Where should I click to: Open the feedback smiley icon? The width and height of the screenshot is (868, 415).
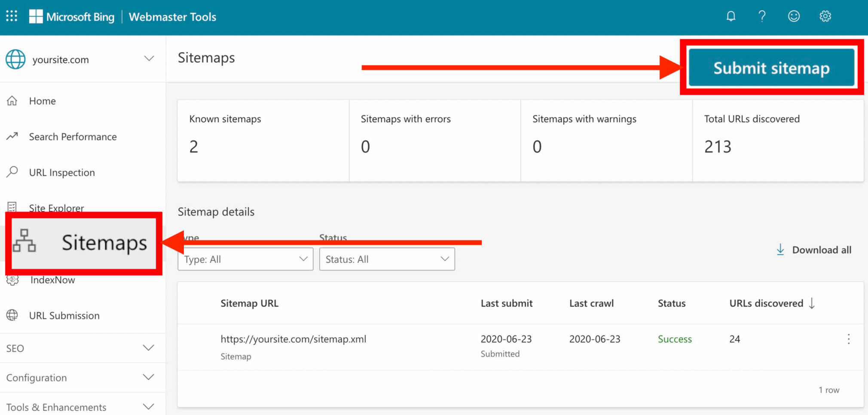click(794, 16)
